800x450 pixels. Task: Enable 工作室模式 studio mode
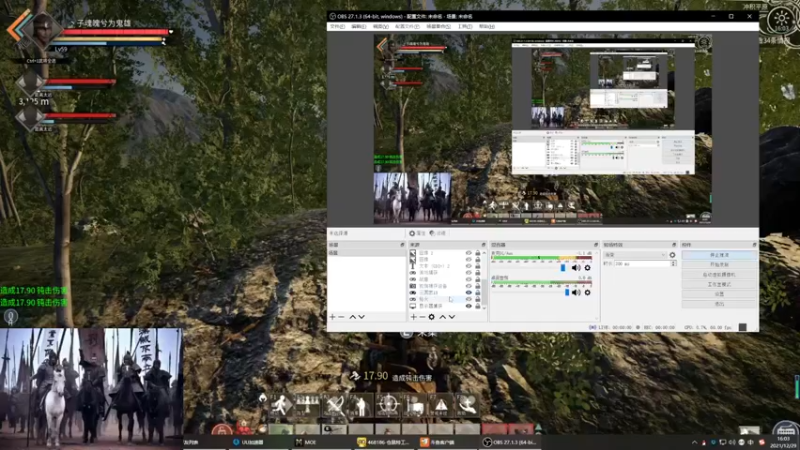pyautogui.click(x=719, y=284)
